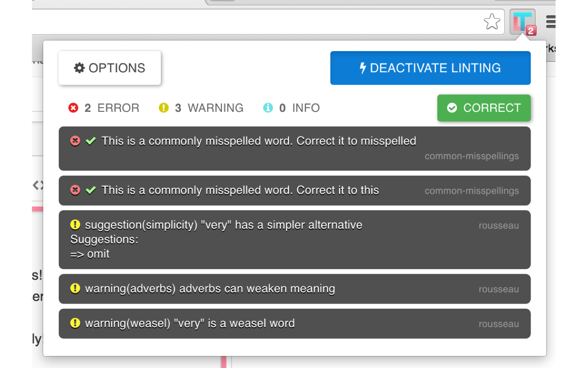
Task: Select the 'Correct it to misspelled' message text
Action: 259,141
